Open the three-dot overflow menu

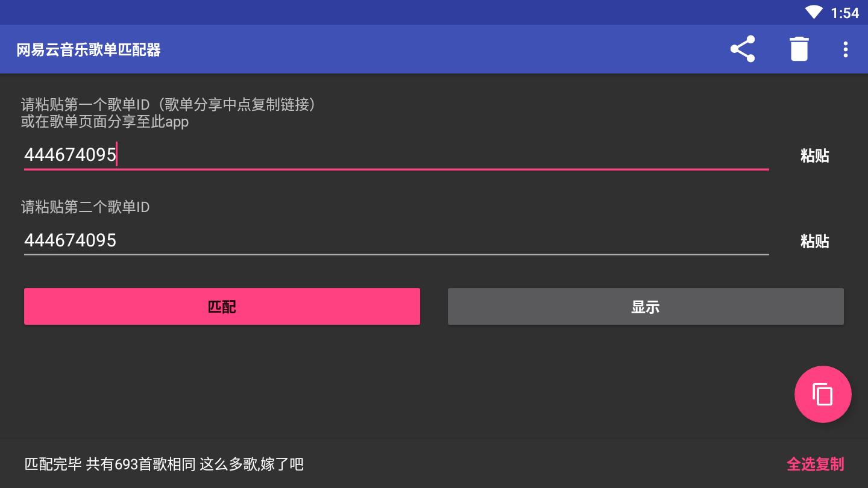coord(846,49)
